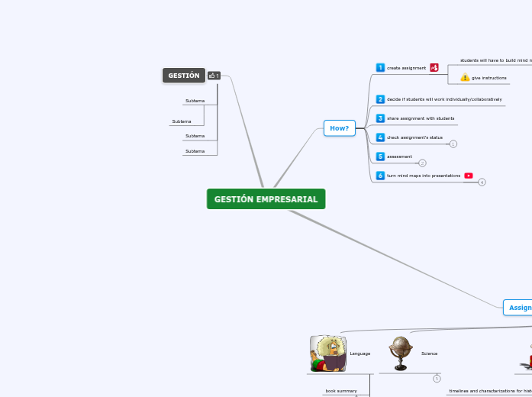
Task: Click the number 3 priority icon
Action: click(x=380, y=118)
